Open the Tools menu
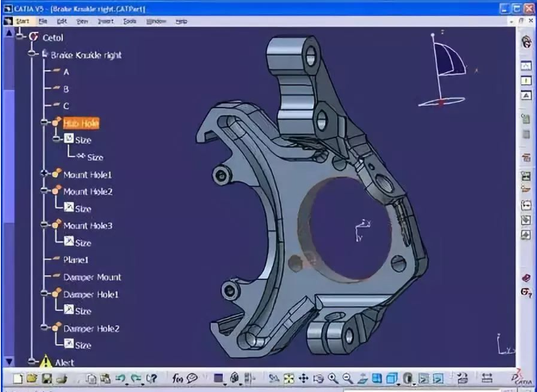Viewport: 537px width, 392px height. pos(130,21)
